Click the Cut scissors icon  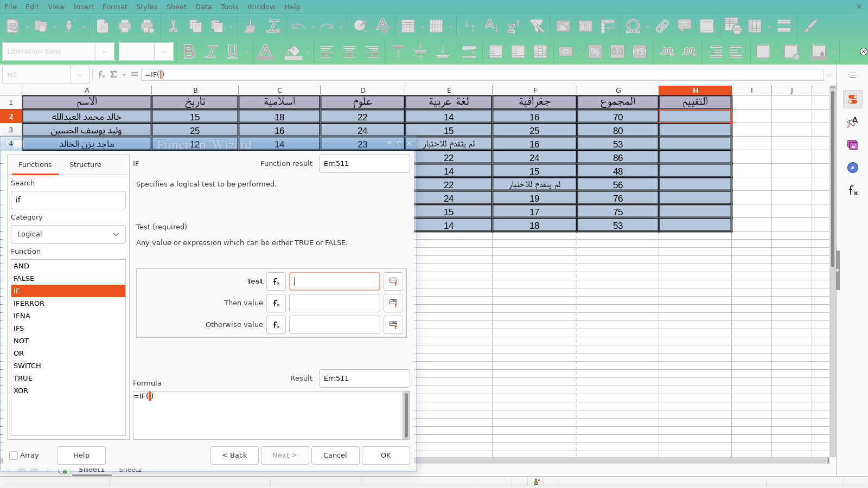[x=173, y=26]
